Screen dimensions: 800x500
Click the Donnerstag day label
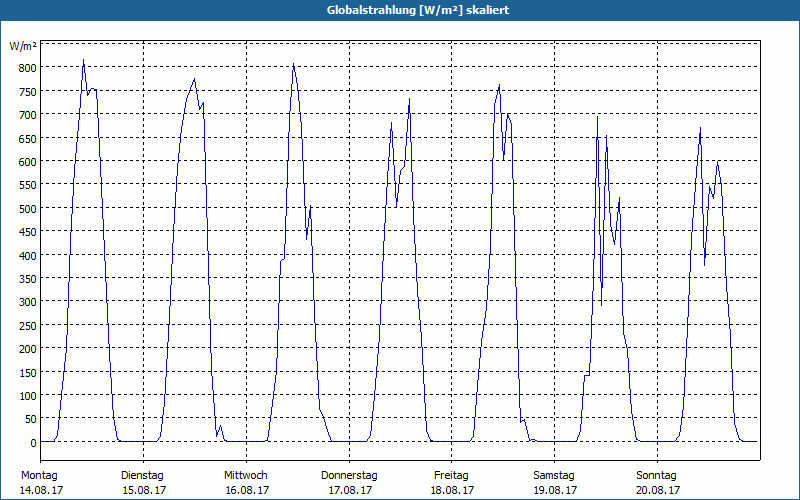349,476
